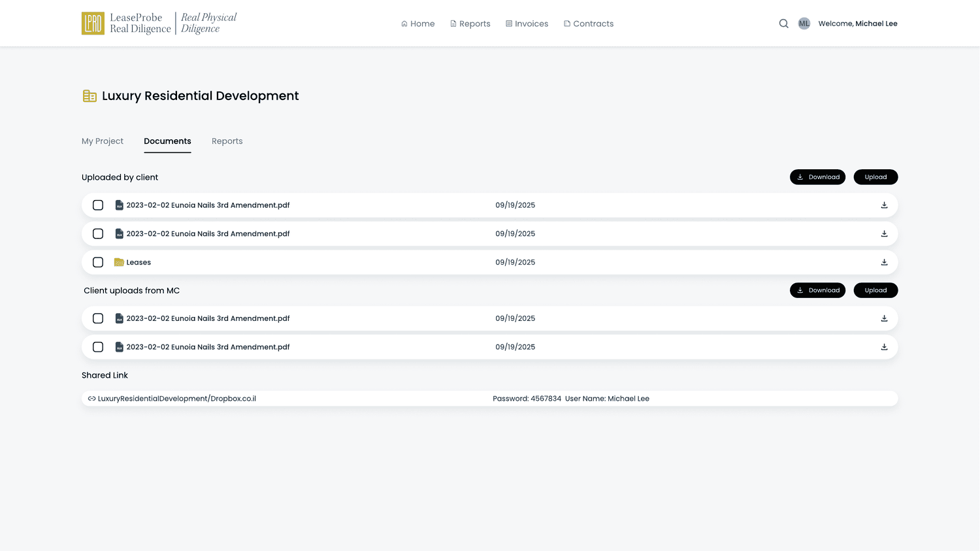Click the LeaseProbe logo
This screenshot has width=980, height=551.
click(x=159, y=24)
